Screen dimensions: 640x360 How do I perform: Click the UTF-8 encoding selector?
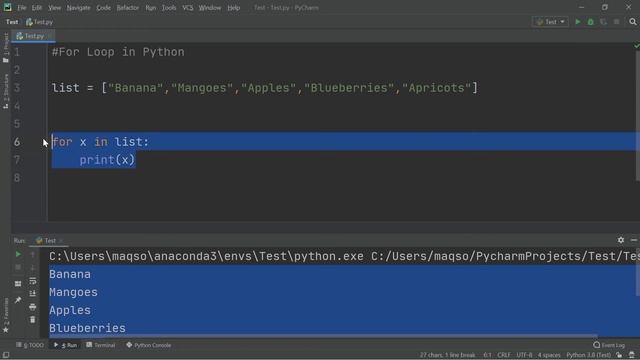[524, 355]
